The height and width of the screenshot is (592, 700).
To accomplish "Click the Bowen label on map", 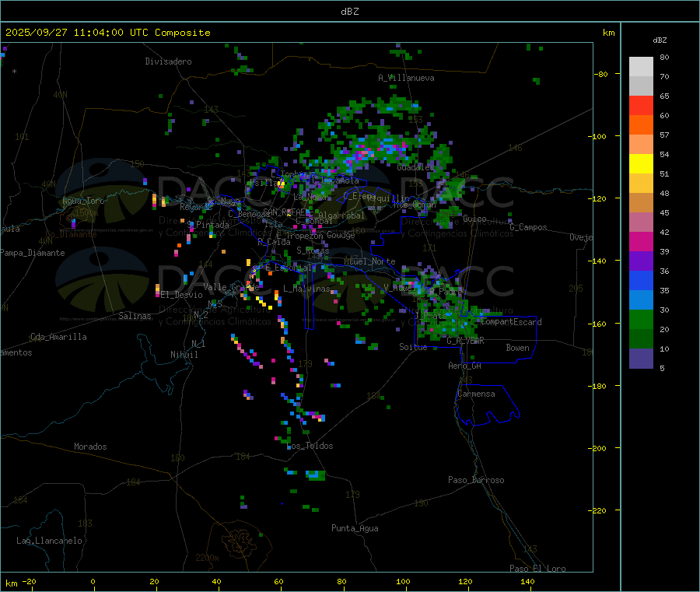I will 517,348.
